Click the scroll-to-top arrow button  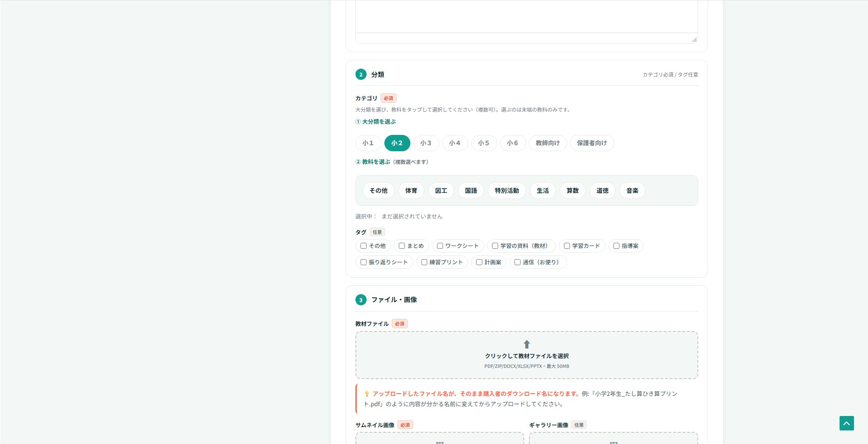[x=847, y=423]
